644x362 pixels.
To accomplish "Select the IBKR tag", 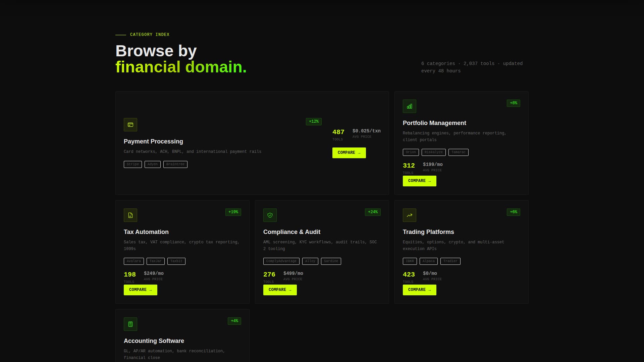I will (x=410, y=261).
